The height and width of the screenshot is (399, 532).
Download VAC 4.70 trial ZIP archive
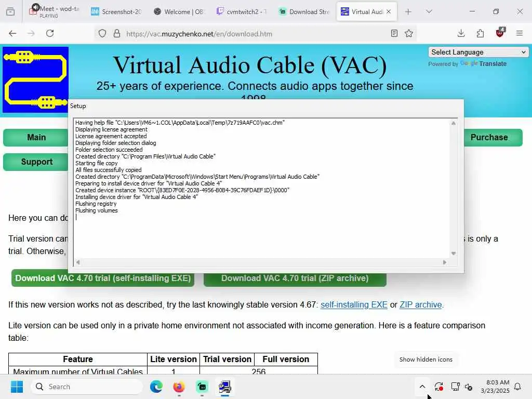point(295,279)
